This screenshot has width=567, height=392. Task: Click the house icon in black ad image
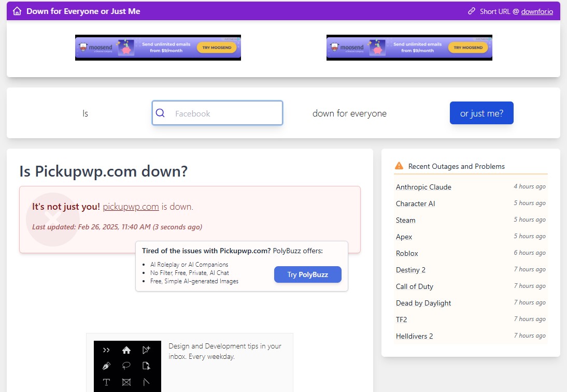point(126,350)
